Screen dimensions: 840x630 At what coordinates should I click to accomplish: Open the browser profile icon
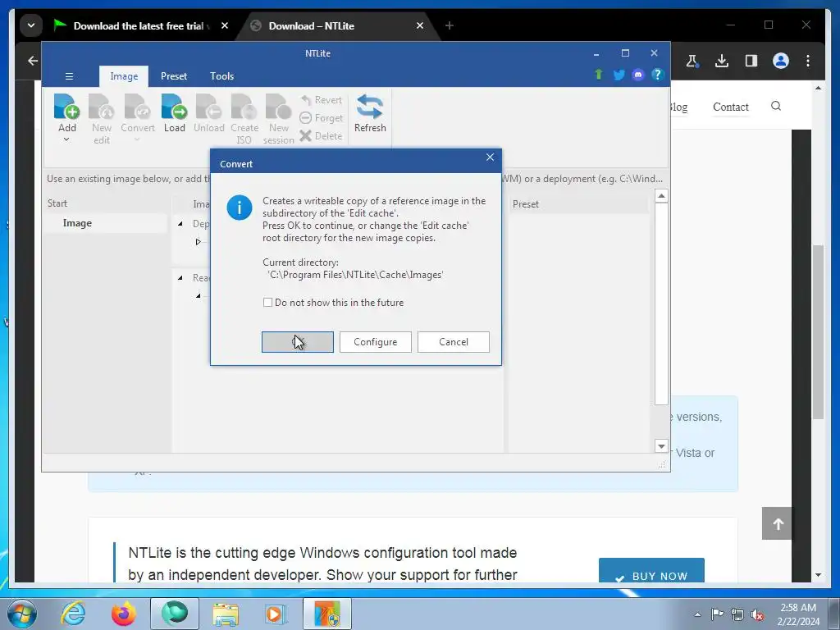coord(781,61)
